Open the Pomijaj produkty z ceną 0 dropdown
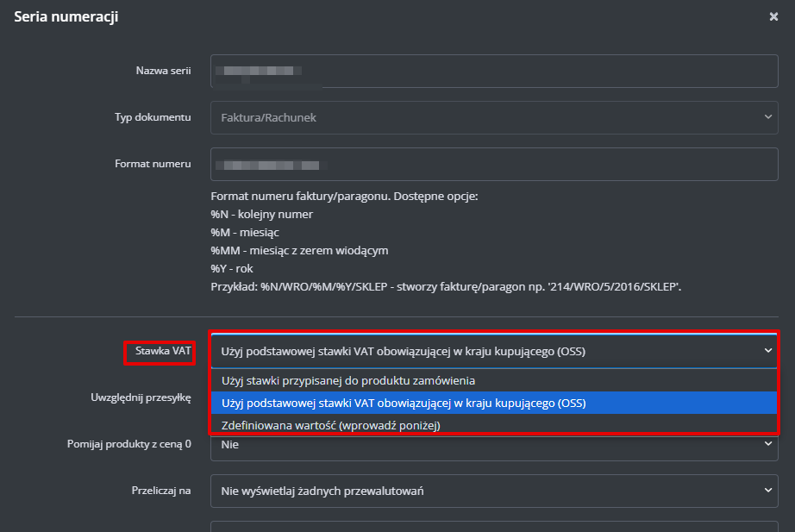Screen dimensions: 795x532 [x=493, y=445]
